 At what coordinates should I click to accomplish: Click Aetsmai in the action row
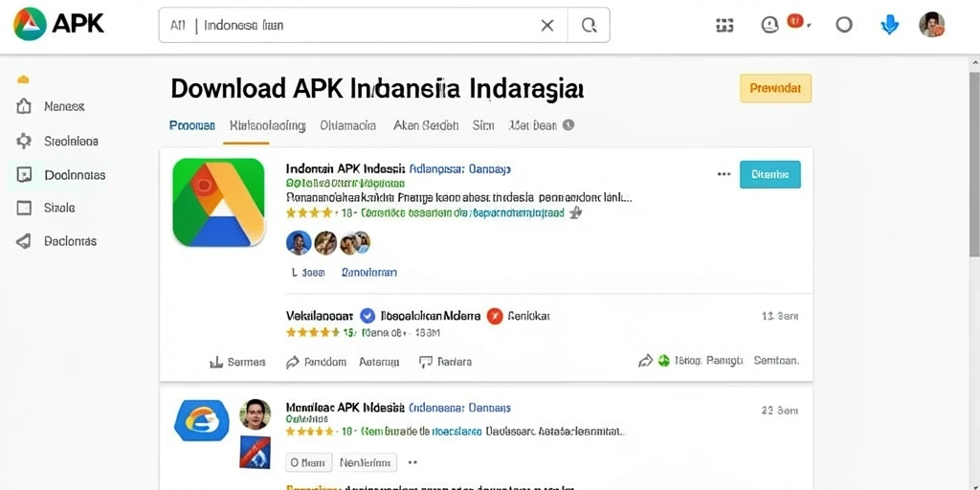point(379,362)
